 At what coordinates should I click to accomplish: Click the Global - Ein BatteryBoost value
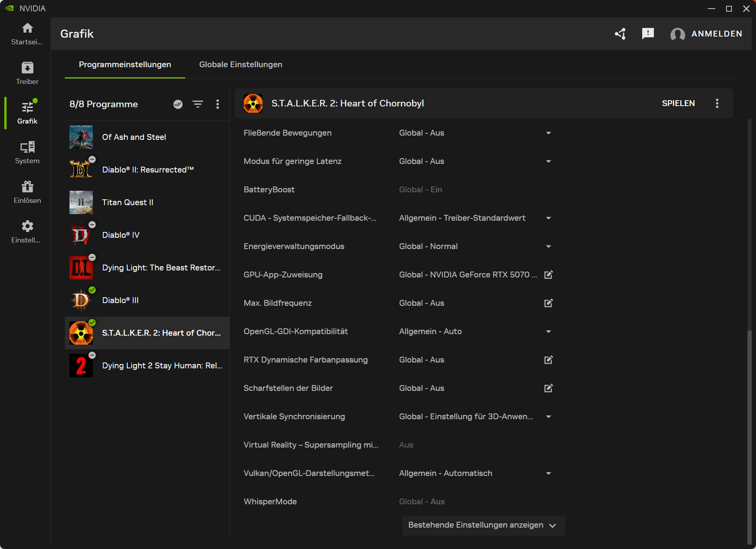[x=421, y=190]
